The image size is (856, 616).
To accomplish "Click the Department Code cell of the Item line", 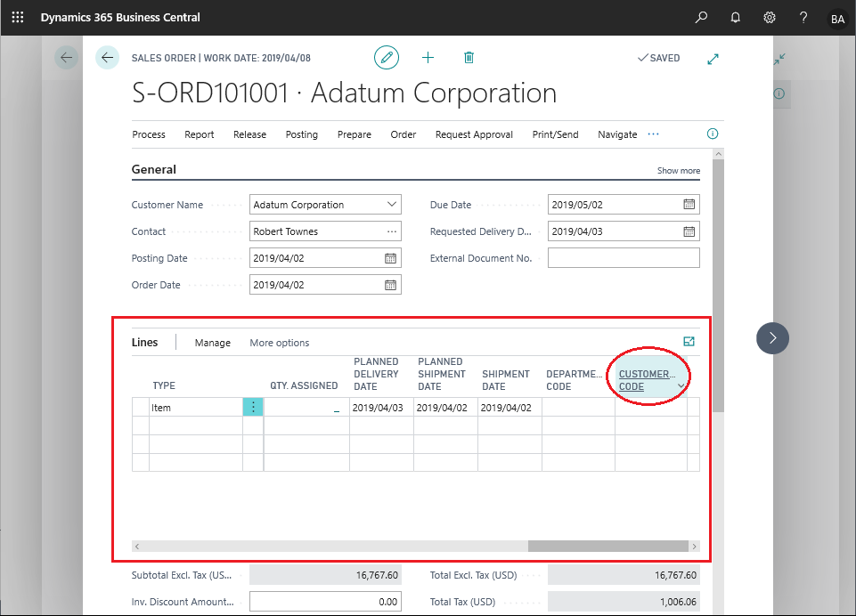I will (578, 408).
